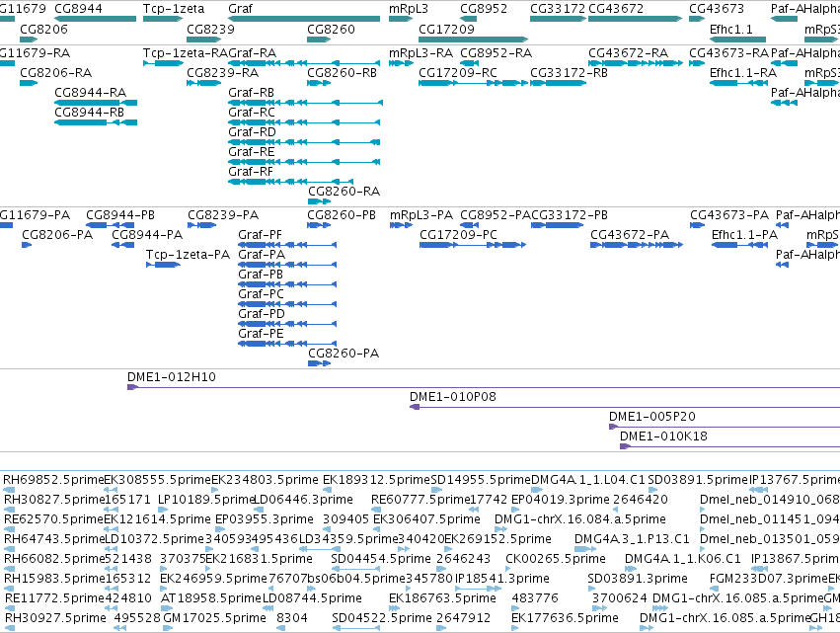
Task: Select the CG8260-PA protein label
Action: pos(344,354)
